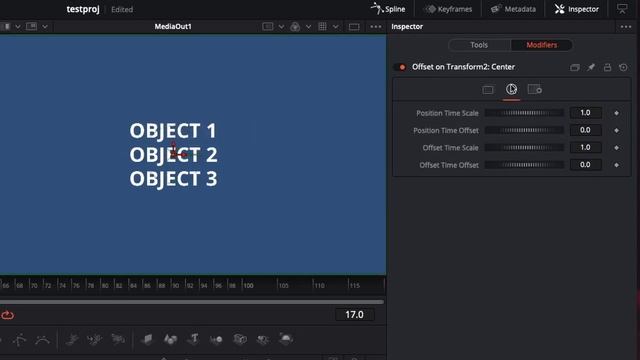This screenshot has height=360, width=640.
Task: Expand the grid guides dropdown arrow
Action: click(336, 27)
